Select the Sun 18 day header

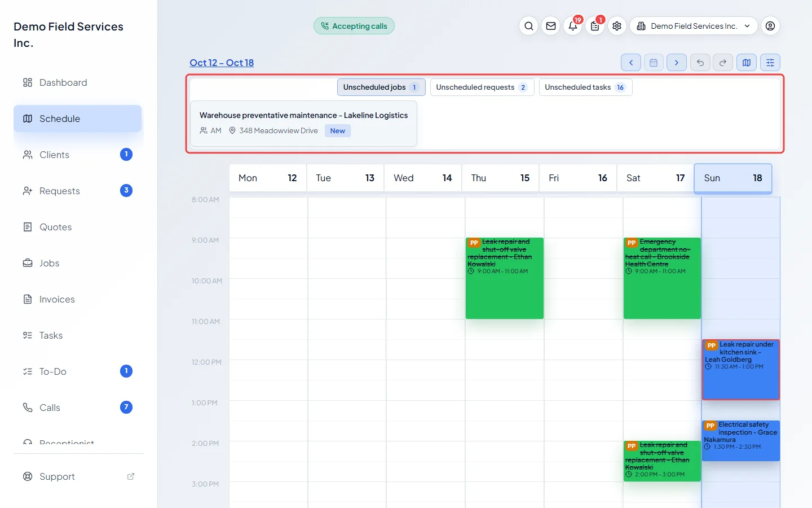point(733,178)
